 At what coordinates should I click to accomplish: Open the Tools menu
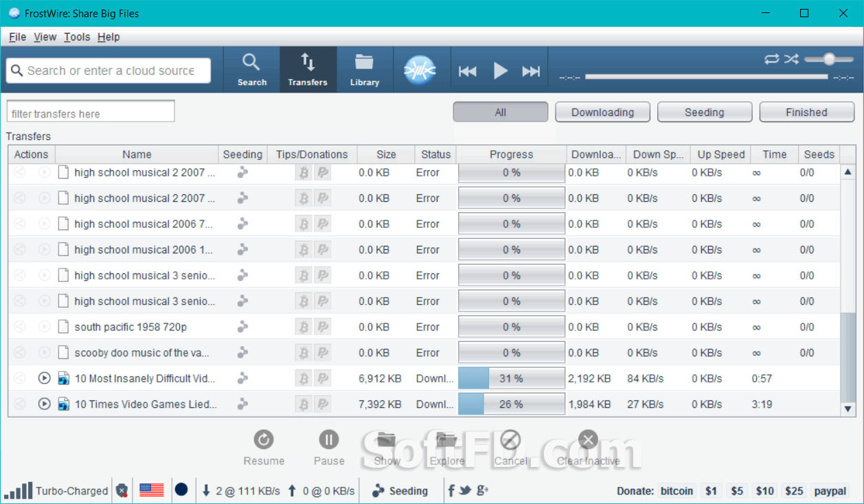click(77, 37)
